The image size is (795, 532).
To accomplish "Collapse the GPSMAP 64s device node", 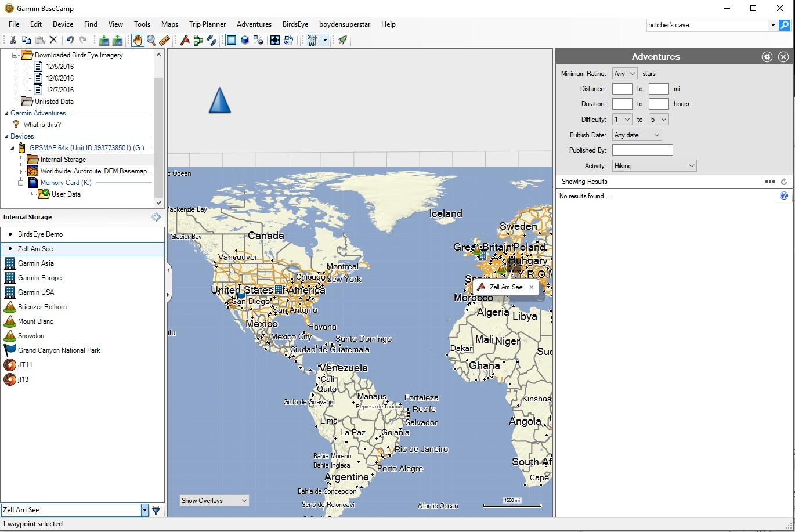I will tap(12, 148).
